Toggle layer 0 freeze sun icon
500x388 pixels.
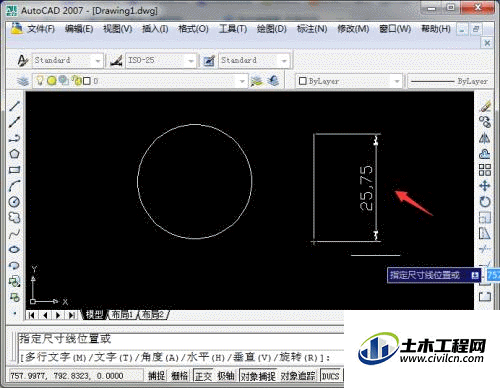coord(51,81)
